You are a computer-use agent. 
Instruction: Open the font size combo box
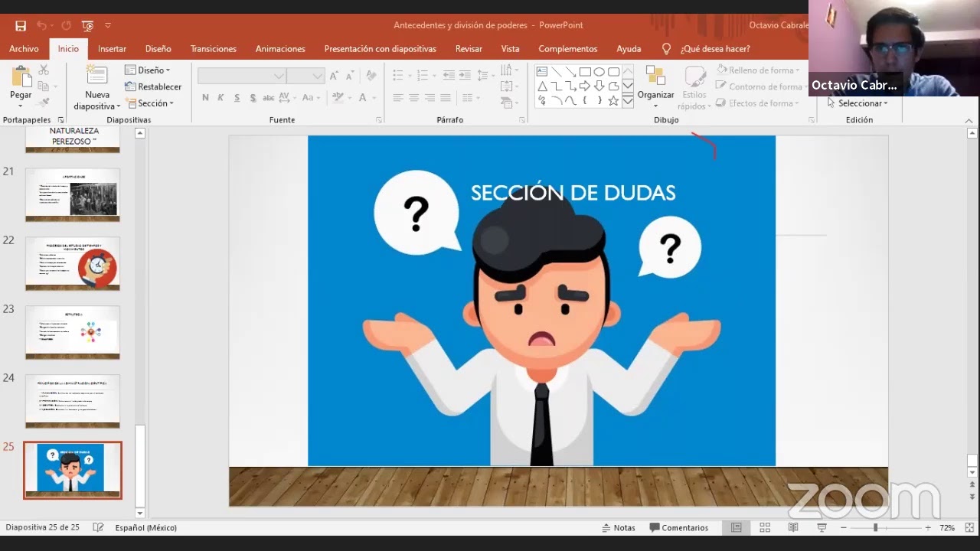click(x=306, y=76)
